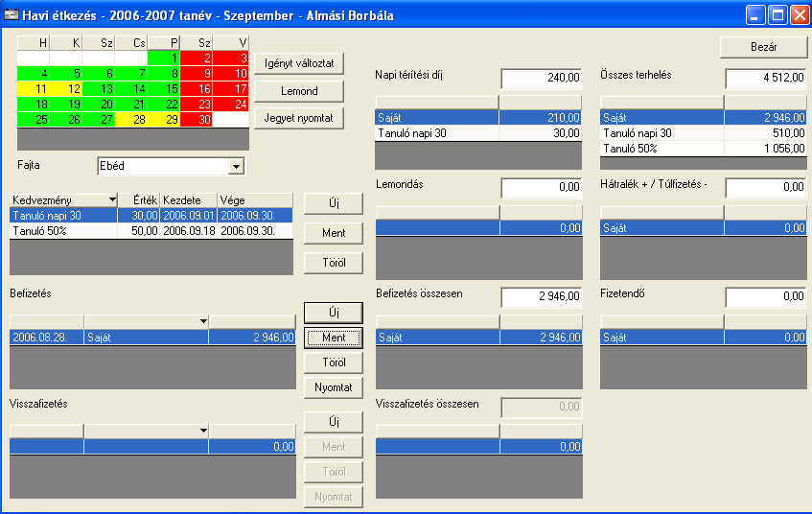Click amount '2 946,00' in Befizetés table
Viewport: 812px width, 514px height.
tap(252, 338)
